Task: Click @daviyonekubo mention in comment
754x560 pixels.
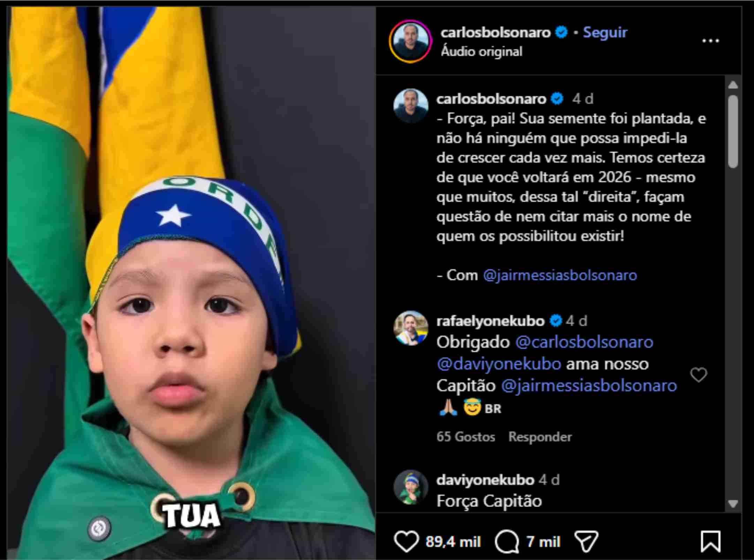Action: (499, 364)
